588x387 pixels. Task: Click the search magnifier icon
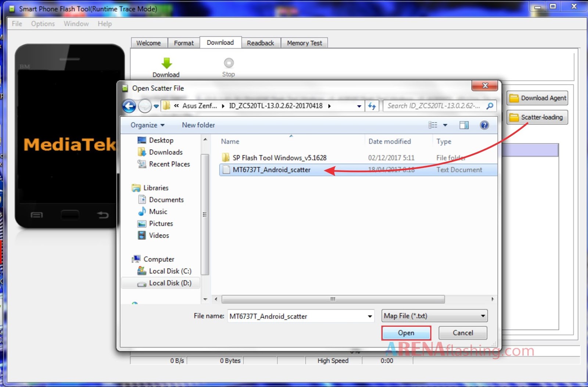click(490, 106)
